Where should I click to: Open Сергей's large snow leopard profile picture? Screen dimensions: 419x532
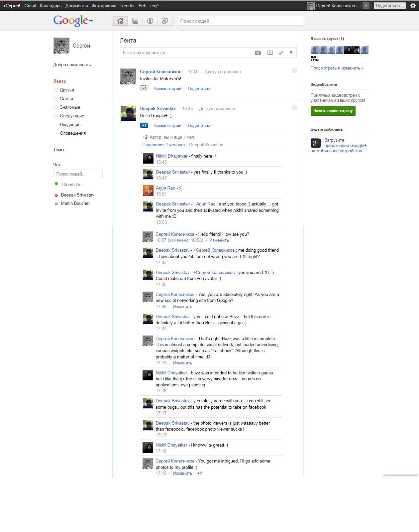click(61, 46)
